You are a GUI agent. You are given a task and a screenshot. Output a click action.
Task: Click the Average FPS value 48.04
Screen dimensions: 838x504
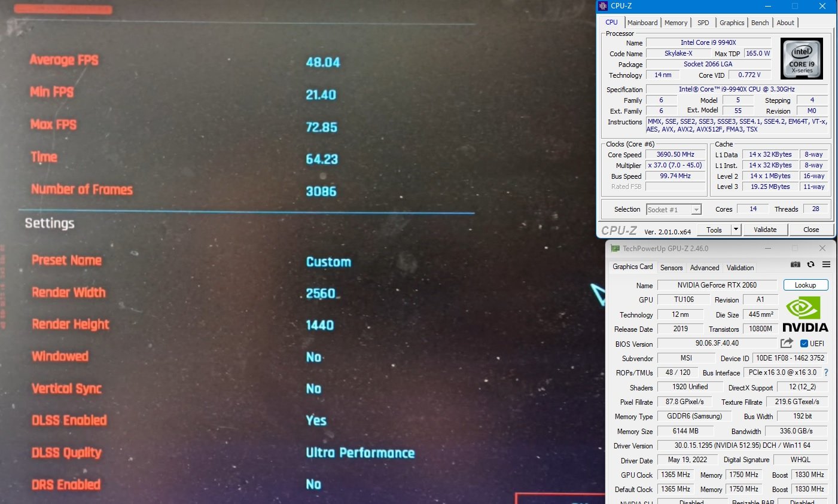coord(323,62)
